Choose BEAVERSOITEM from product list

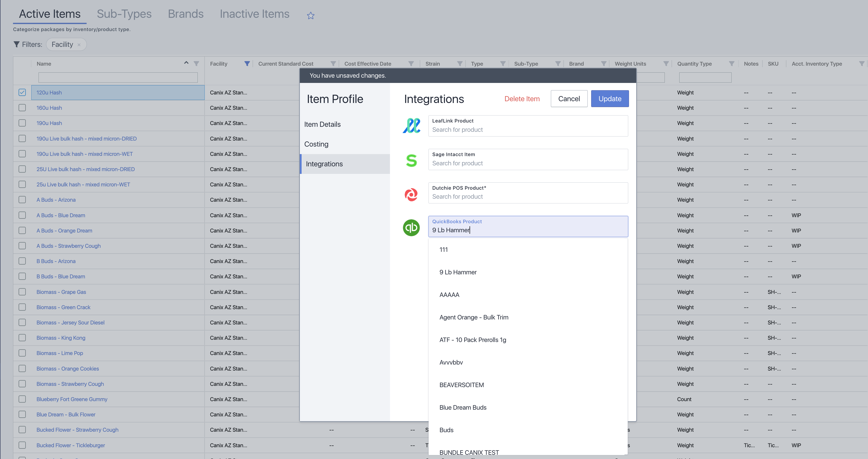point(528,385)
